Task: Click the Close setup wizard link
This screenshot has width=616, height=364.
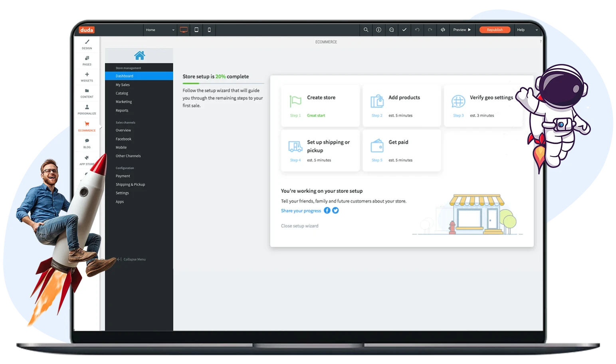Action: 299,226
